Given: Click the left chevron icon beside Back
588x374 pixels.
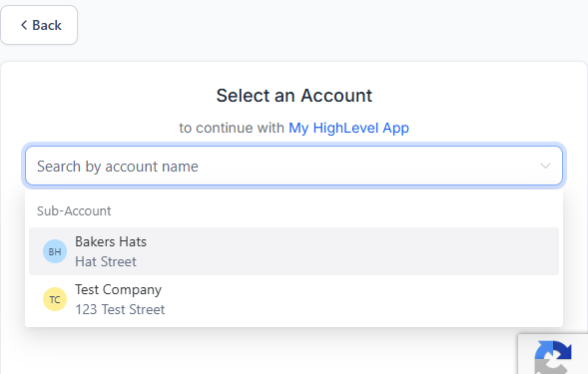Looking at the screenshot, I should point(24,25).
